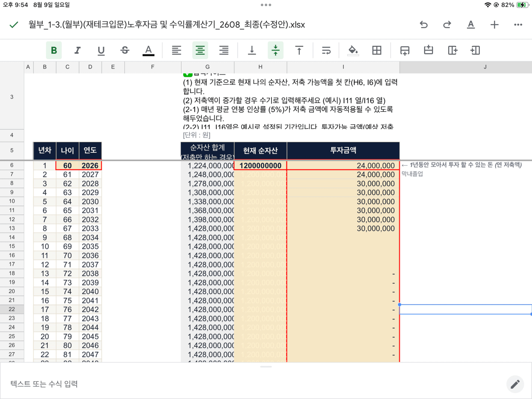Select row 13 header
532x399 pixels.
coord(12,228)
